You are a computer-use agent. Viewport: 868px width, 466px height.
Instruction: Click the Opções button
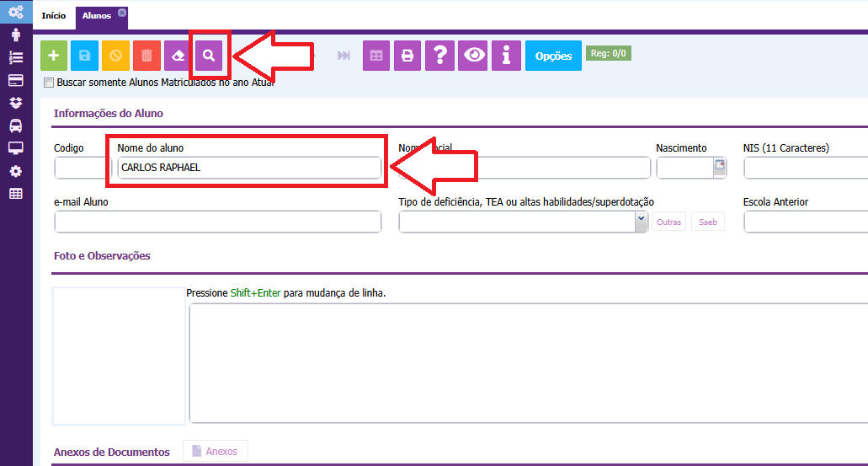click(x=553, y=56)
